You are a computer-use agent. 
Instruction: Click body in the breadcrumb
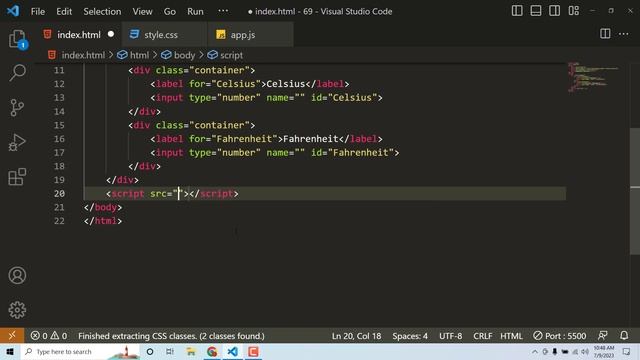(x=184, y=55)
